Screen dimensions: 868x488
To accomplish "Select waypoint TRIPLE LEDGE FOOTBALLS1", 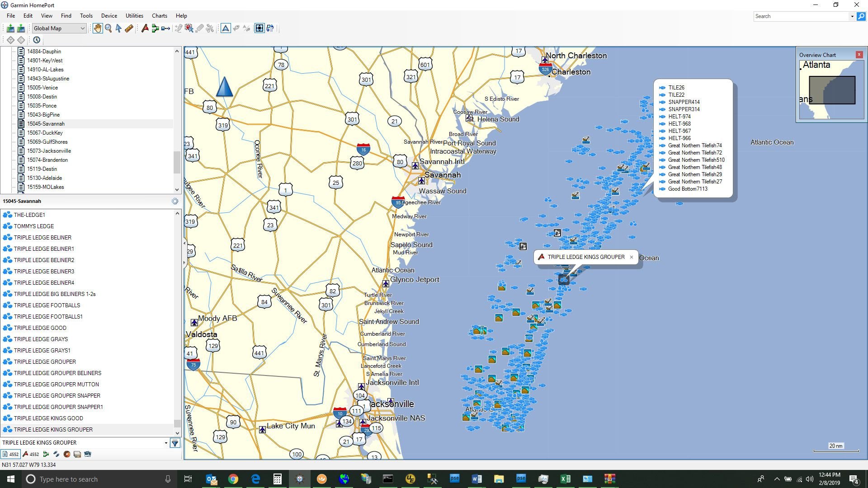I will [x=48, y=317].
